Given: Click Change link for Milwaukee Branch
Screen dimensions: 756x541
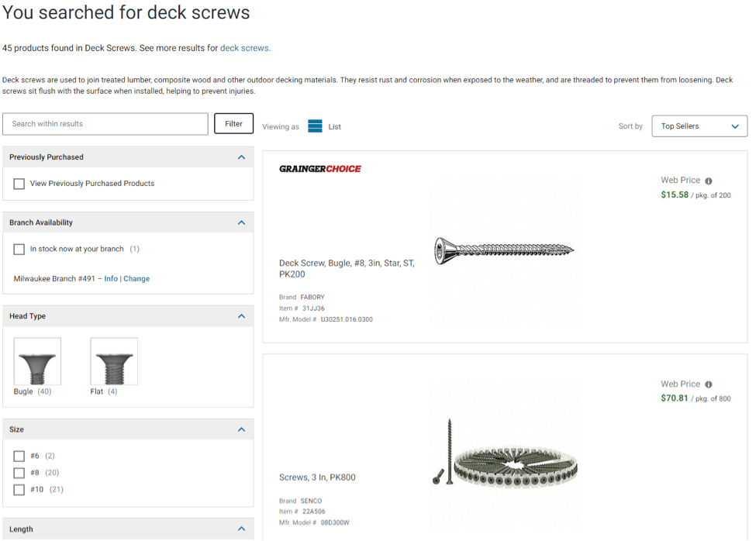Looking at the screenshot, I should coord(136,279).
